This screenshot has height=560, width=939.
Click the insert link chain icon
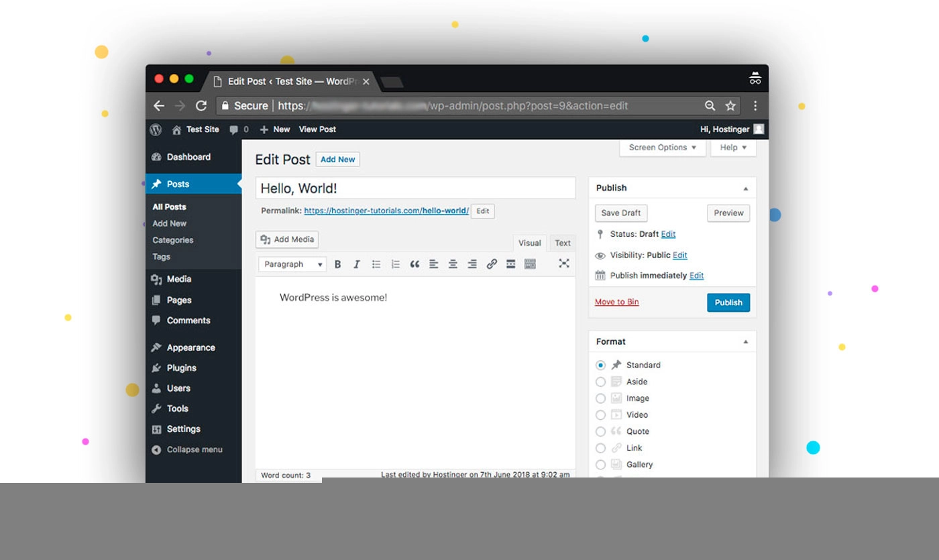[492, 264]
